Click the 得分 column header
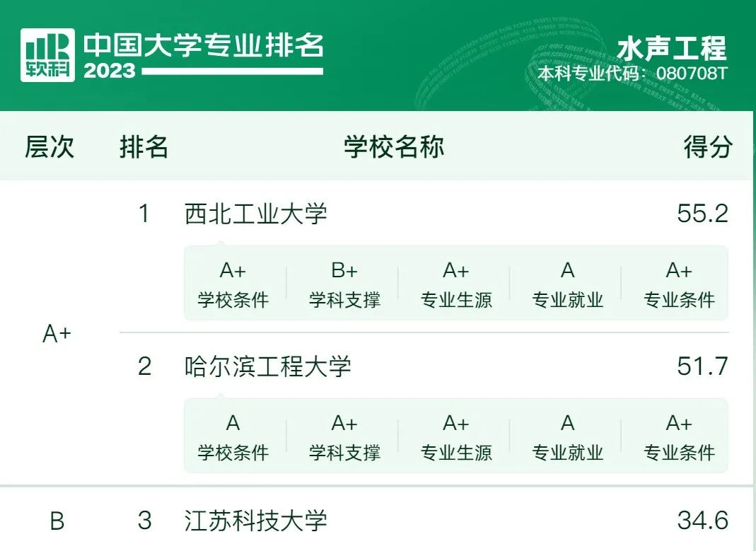756x551 pixels. 709,146
